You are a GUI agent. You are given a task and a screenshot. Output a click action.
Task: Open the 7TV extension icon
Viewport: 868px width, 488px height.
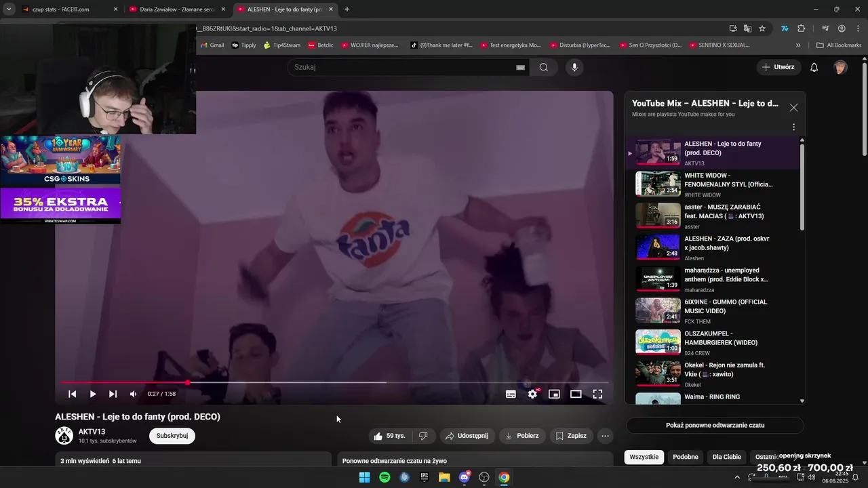coord(785,28)
